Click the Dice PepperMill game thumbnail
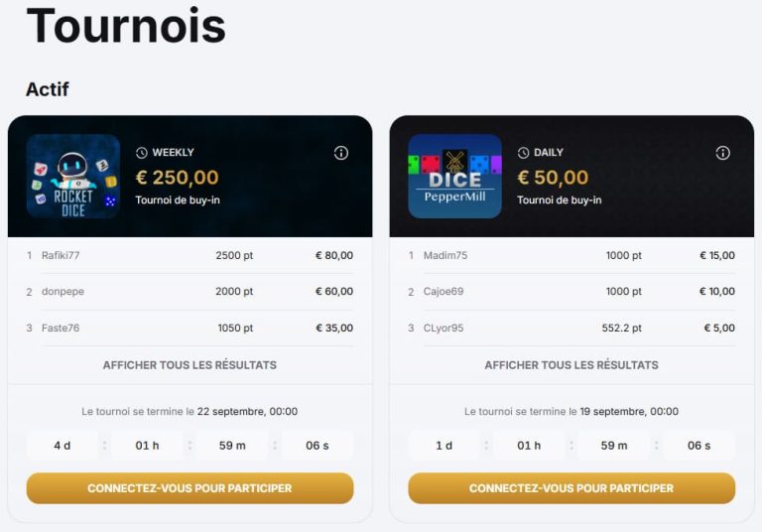The image size is (762, 532). (x=455, y=177)
